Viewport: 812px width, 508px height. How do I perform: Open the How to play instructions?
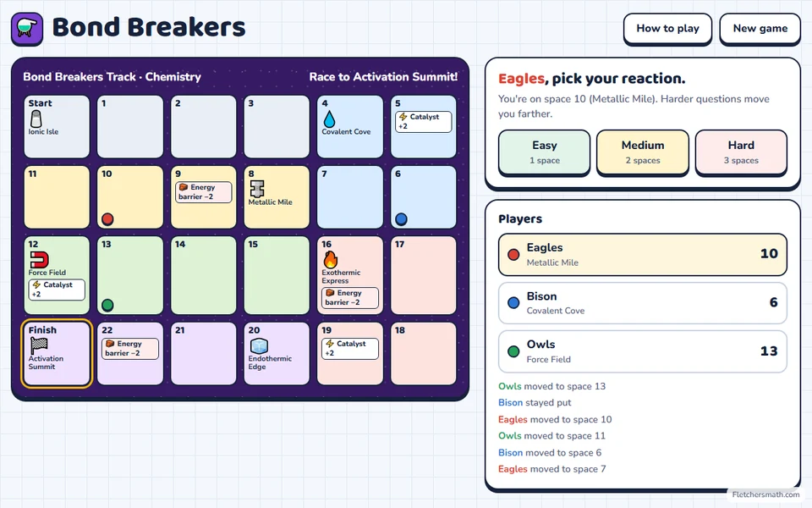pyautogui.click(x=667, y=29)
